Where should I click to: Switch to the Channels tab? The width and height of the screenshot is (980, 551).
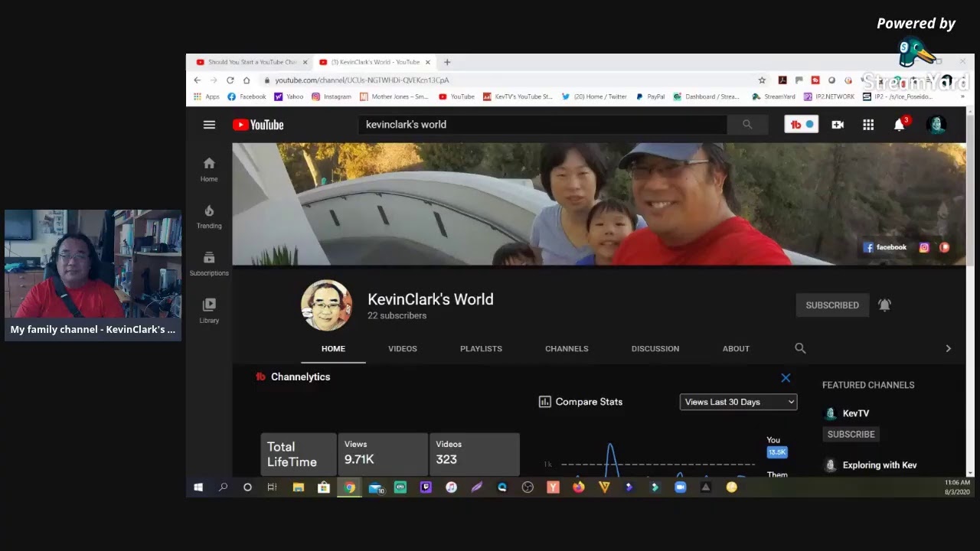pyautogui.click(x=567, y=348)
